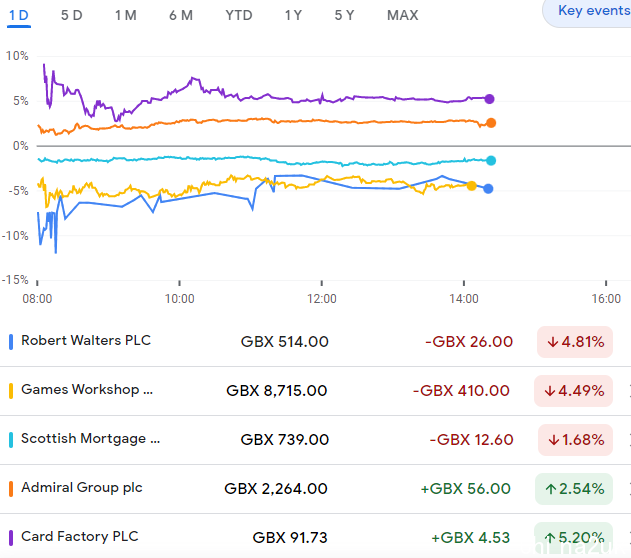Click the change value -GBX 26.00

click(x=469, y=342)
